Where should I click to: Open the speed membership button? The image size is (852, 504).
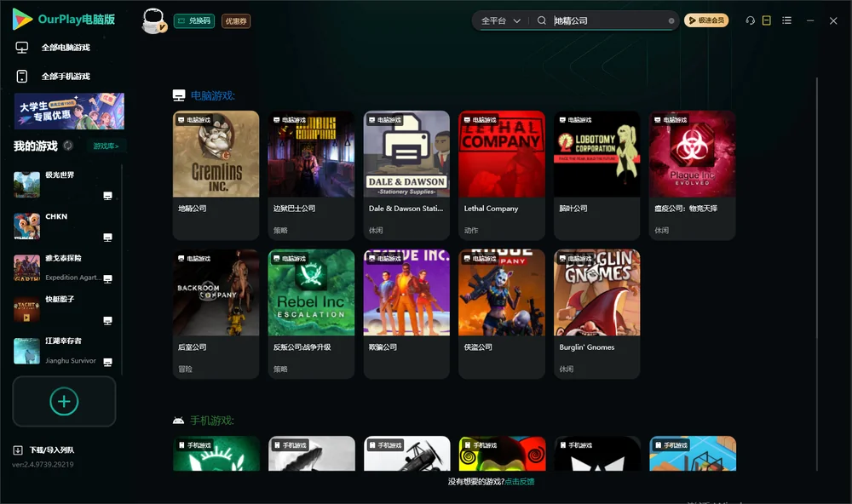point(705,20)
